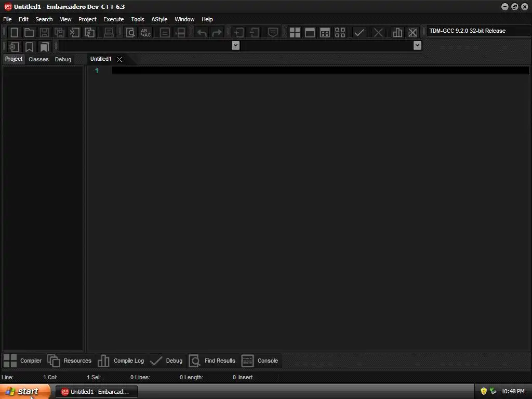Click the Profile analysis bar chart icon
Image resolution: width=532 pixels, height=399 pixels.
pyautogui.click(x=397, y=33)
